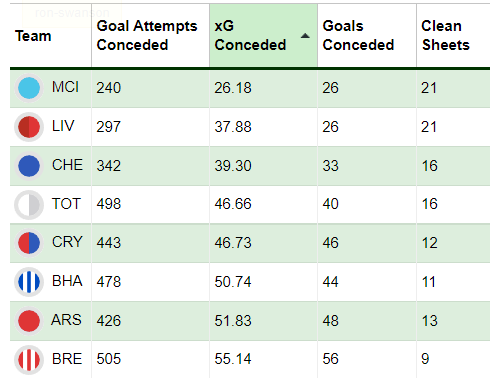The image size is (494, 383).
Task: Click the LIV red team badge
Action: pos(29,127)
